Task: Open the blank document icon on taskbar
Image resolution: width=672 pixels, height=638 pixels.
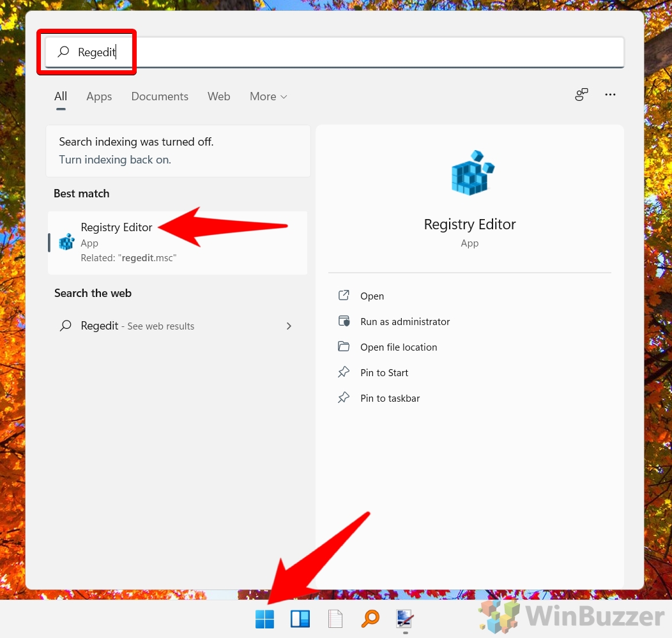Action: coord(335,619)
